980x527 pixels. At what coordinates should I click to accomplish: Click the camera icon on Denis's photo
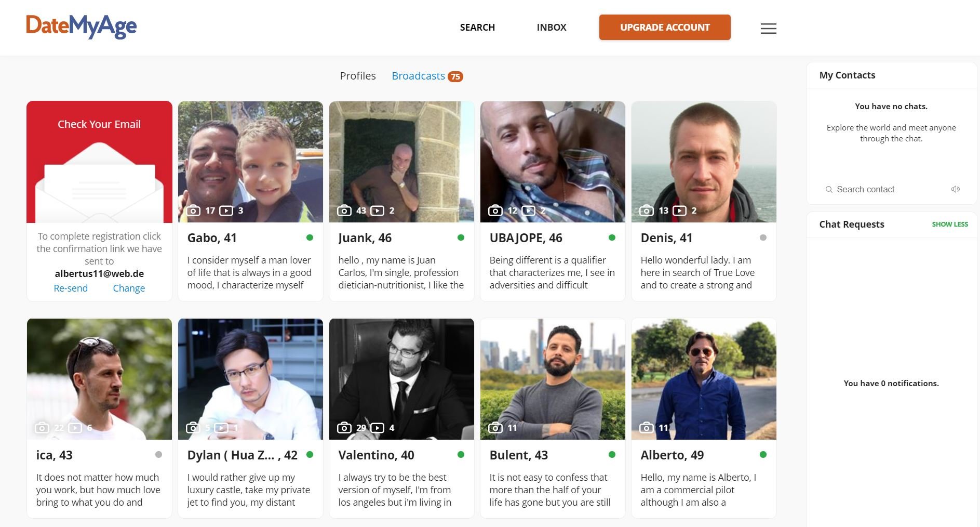647,210
